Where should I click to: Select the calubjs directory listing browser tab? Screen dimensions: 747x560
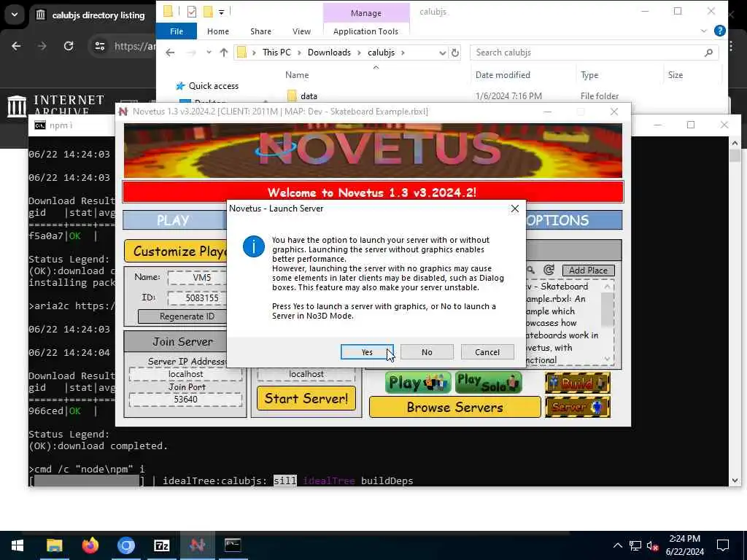[x=93, y=15]
